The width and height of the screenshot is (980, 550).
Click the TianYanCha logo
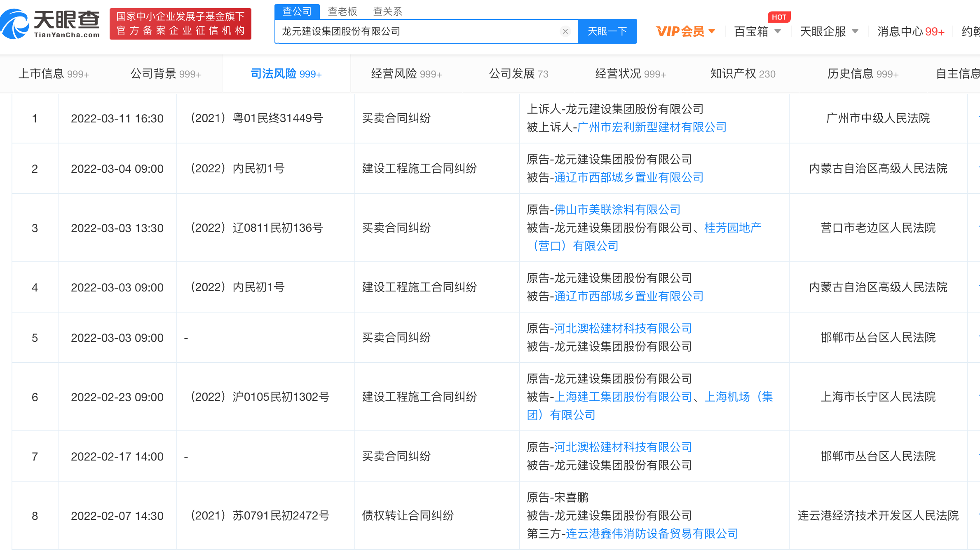[x=50, y=24]
